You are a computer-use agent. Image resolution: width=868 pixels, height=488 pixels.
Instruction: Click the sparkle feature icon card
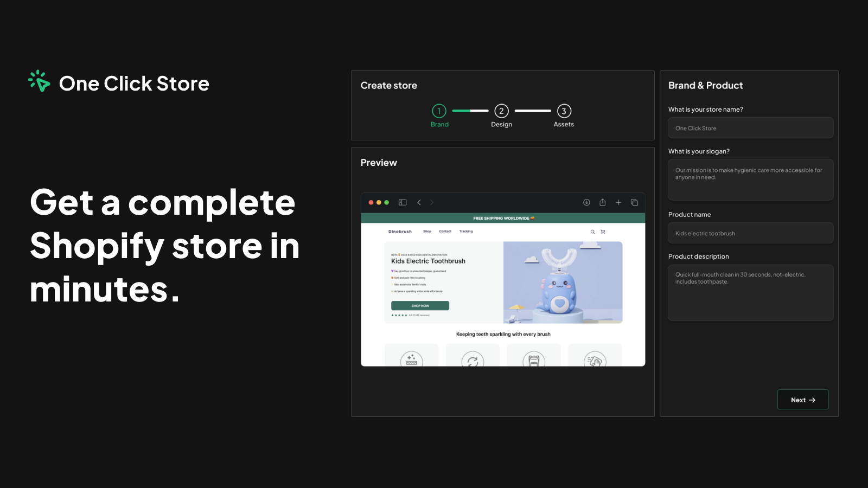click(411, 356)
